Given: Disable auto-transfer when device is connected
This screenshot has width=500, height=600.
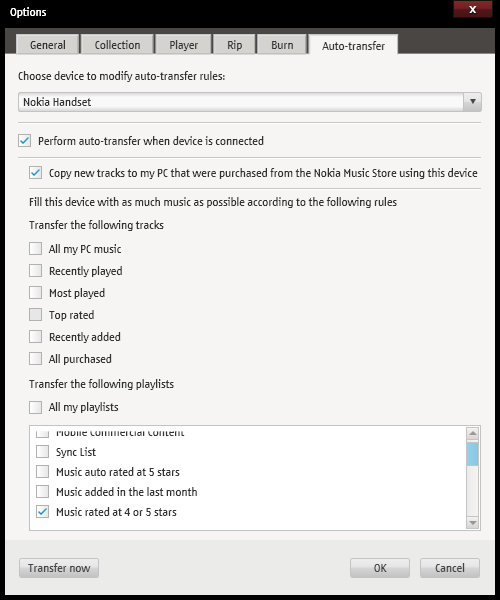Looking at the screenshot, I should 24,141.
